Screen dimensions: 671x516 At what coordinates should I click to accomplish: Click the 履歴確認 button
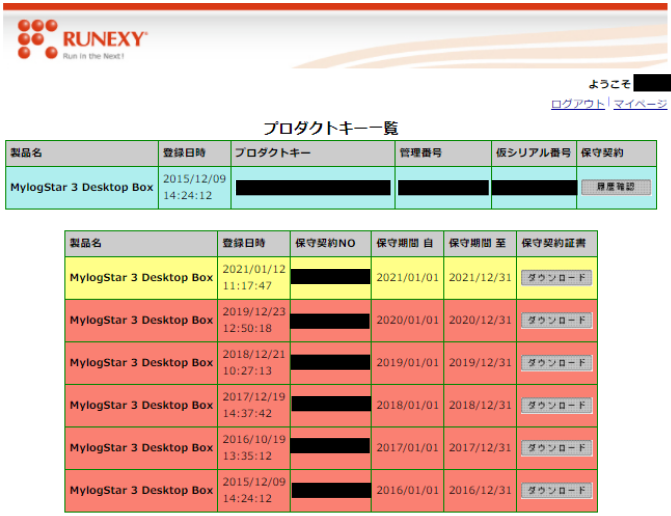click(x=616, y=187)
